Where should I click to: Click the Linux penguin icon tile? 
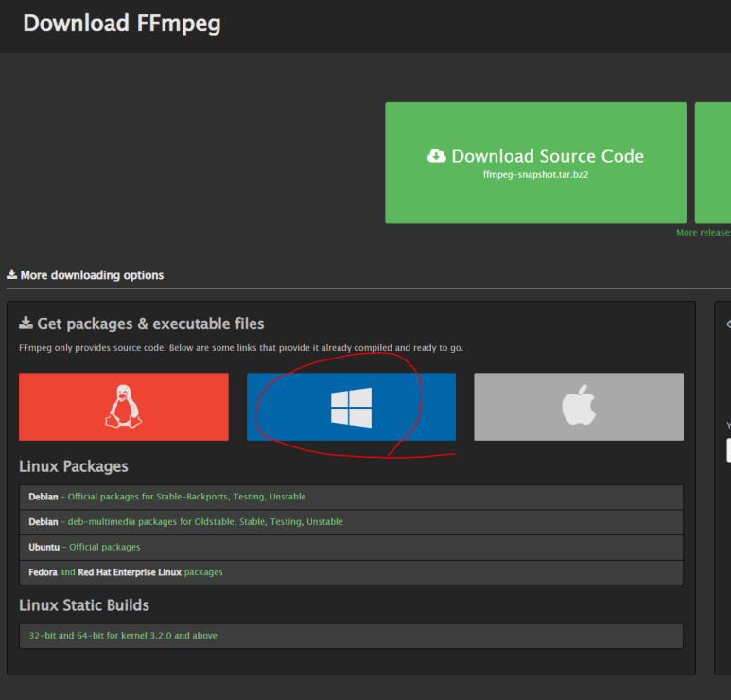124,406
